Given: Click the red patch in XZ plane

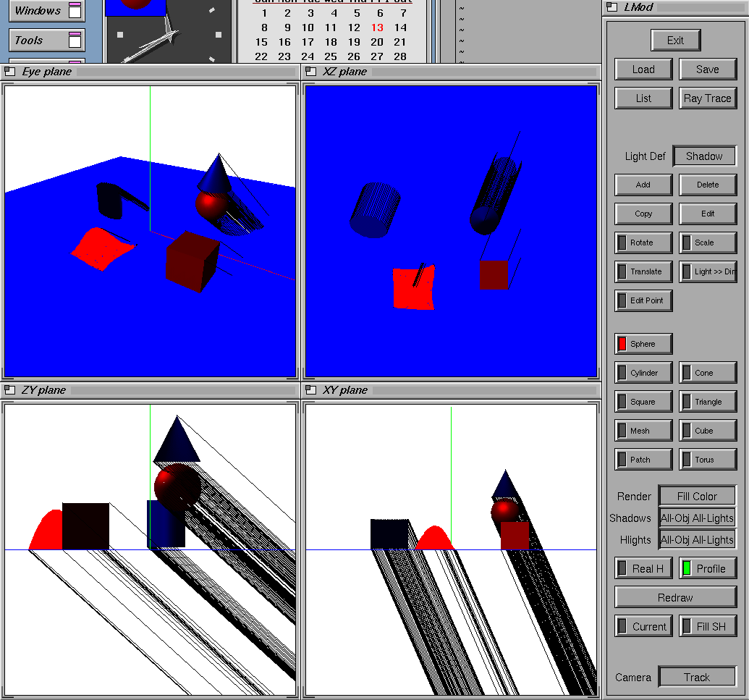Looking at the screenshot, I should point(414,287).
